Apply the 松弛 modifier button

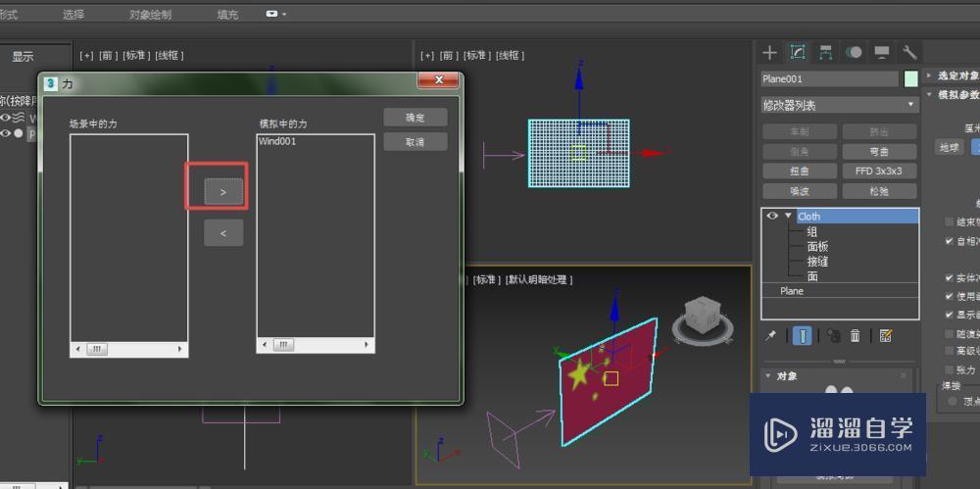tap(879, 191)
